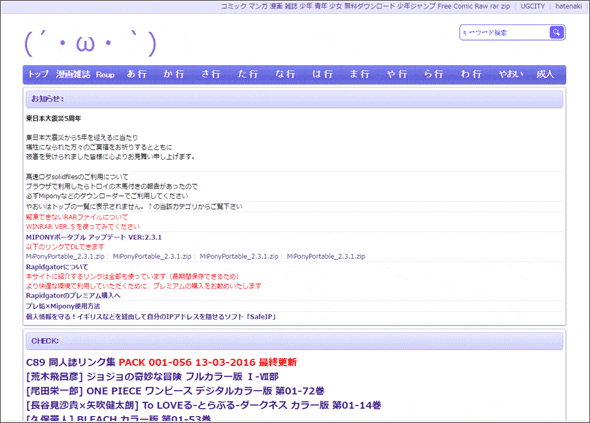Click 以下のリンクでDLできます red text
This screenshot has height=423, width=590.
[65, 247]
